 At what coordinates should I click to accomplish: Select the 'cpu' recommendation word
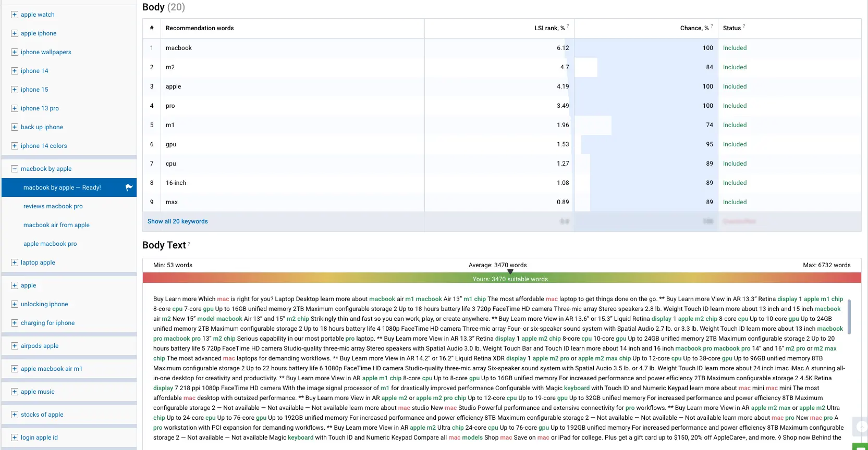coord(171,164)
